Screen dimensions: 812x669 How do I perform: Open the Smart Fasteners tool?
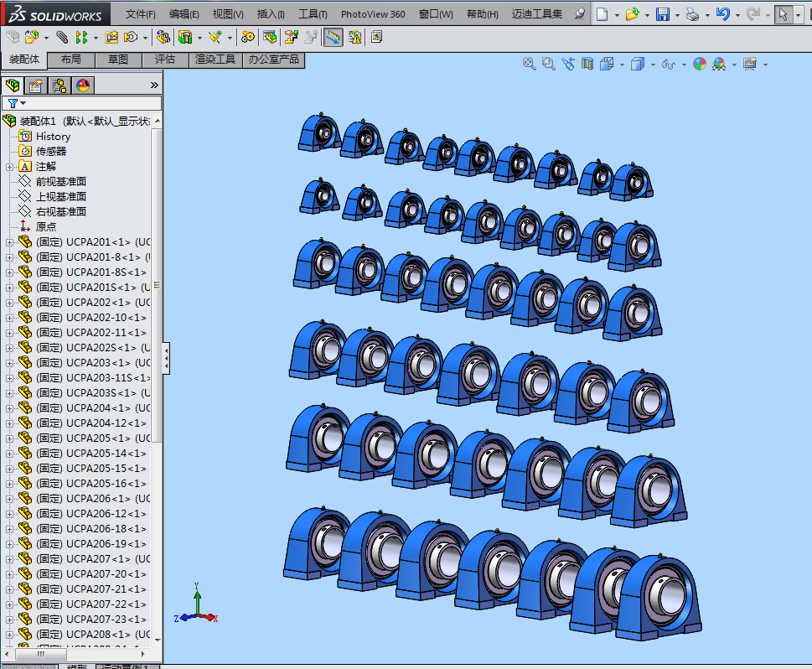tap(111, 37)
